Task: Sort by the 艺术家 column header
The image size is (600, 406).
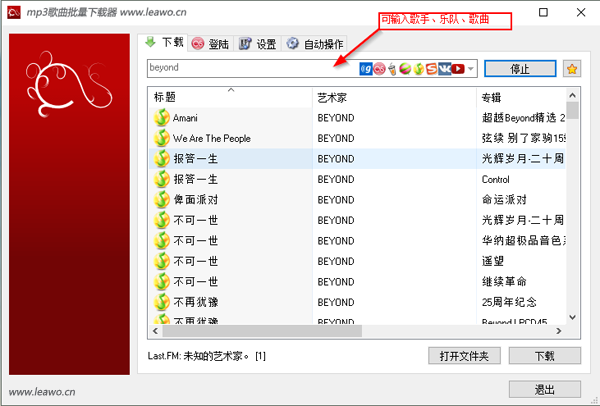Action: point(395,97)
